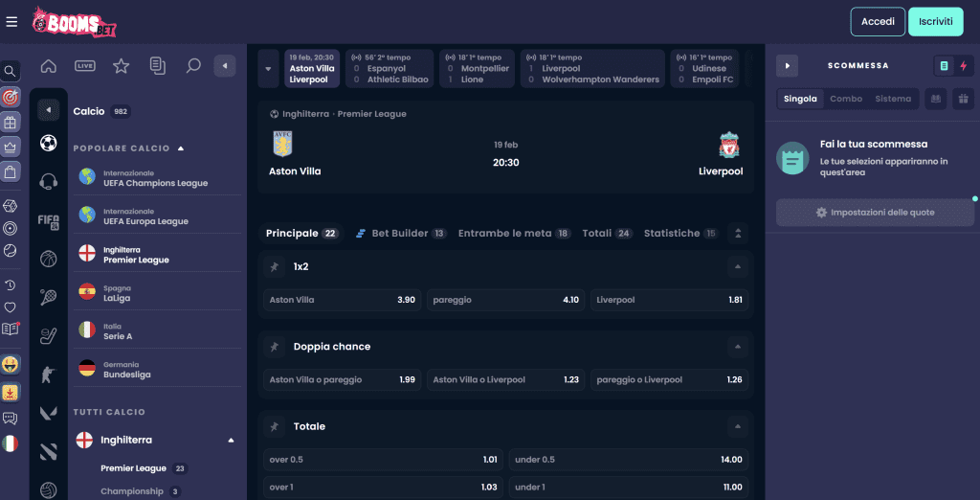The height and width of the screenshot is (500, 980).
Task: Collapse the sport icons column arrow
Action: [48, 110]
